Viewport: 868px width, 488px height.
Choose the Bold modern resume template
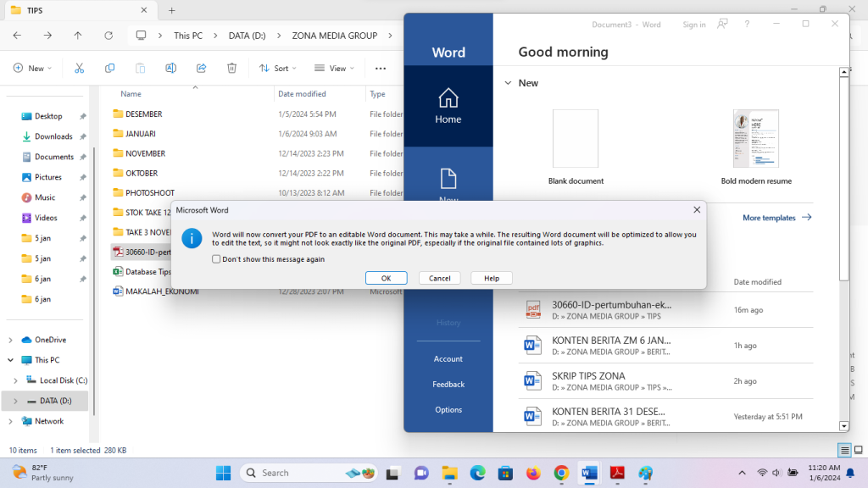click(x=755, y=138)
